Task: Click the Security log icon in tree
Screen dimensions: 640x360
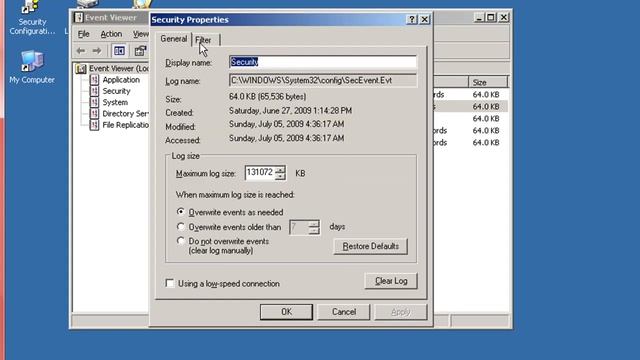Action: pos(94,91)
